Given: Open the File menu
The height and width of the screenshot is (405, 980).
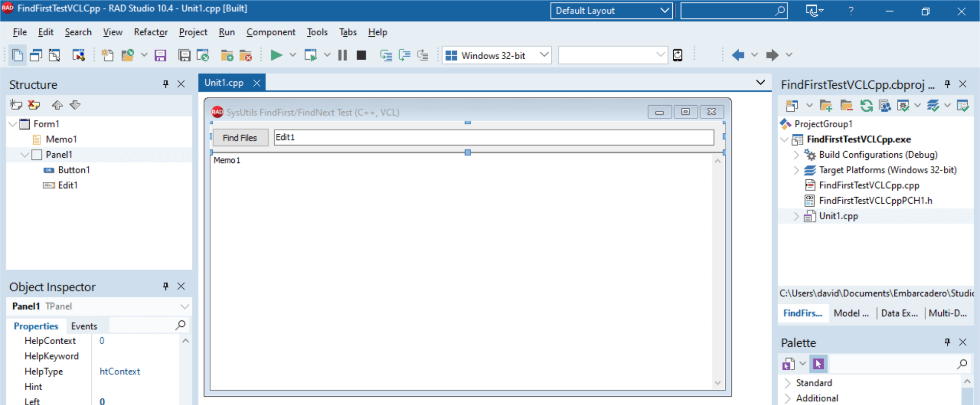Looking at the screenshot, I should (x=20, y=32).
